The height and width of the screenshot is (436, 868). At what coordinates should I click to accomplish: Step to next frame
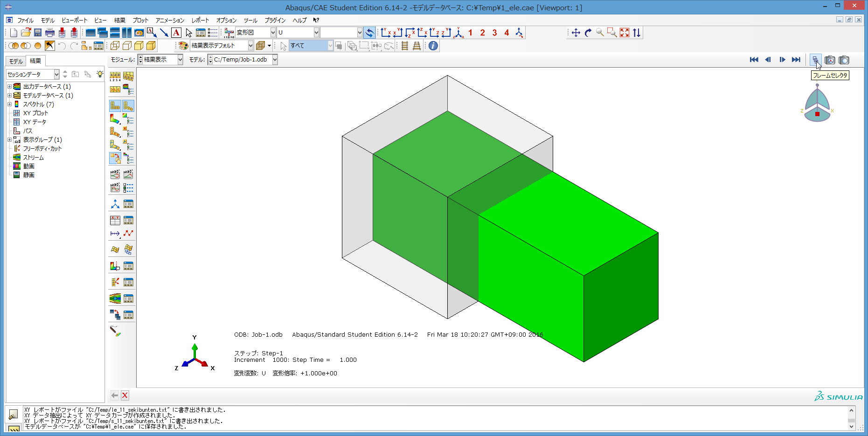pos(782,60)
